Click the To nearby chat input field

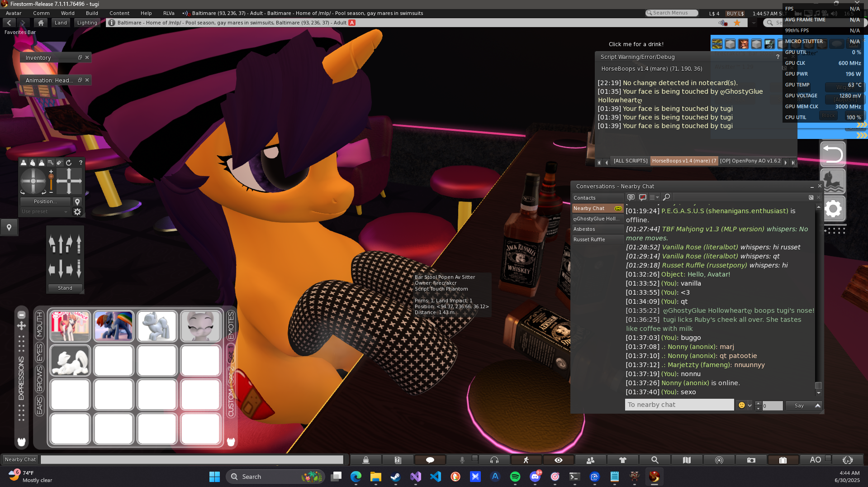pyautogui.click(x=679, y=405)
